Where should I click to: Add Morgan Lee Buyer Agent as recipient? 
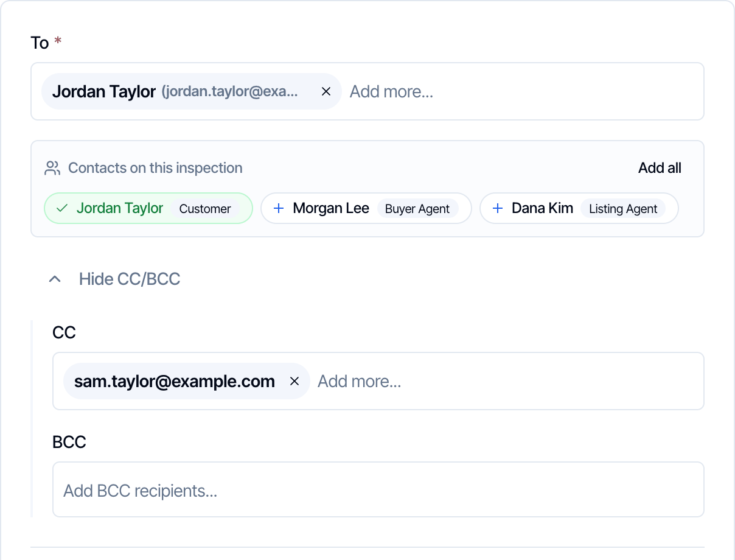pos(366,208)
